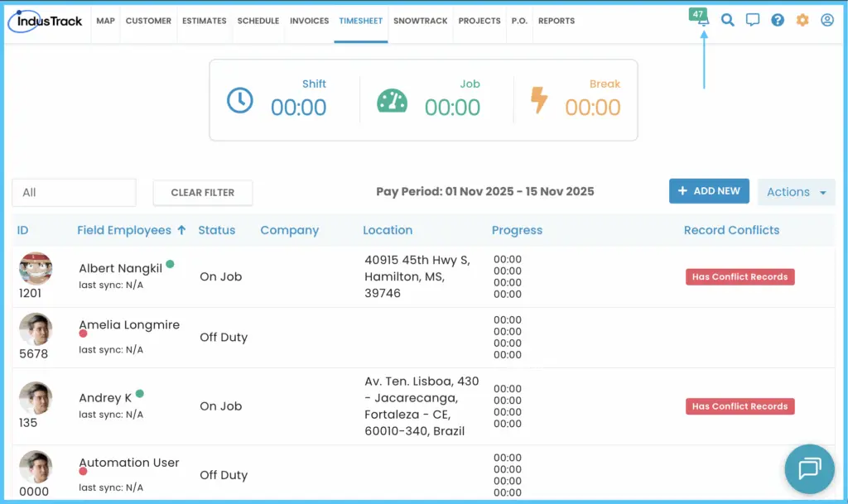Open the user profile icon
Image resolution: width=848 pixels, height=504 pixels.
827,21
